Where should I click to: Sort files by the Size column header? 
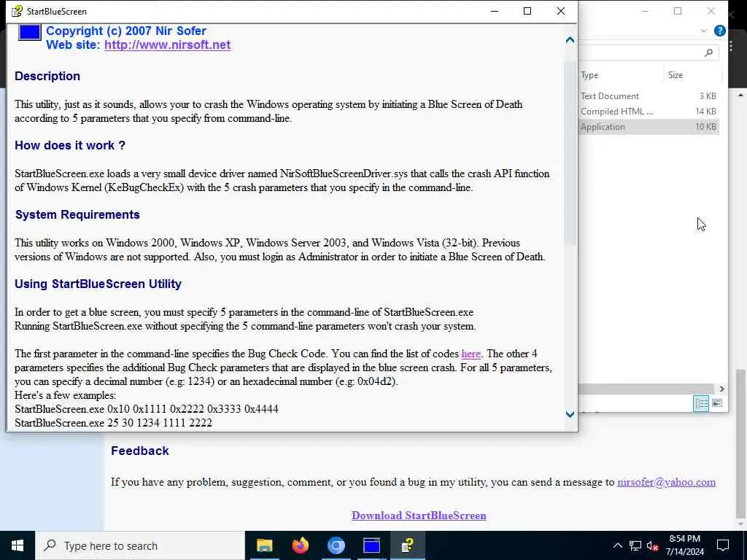pyautogui.click(x=692, y=75)
